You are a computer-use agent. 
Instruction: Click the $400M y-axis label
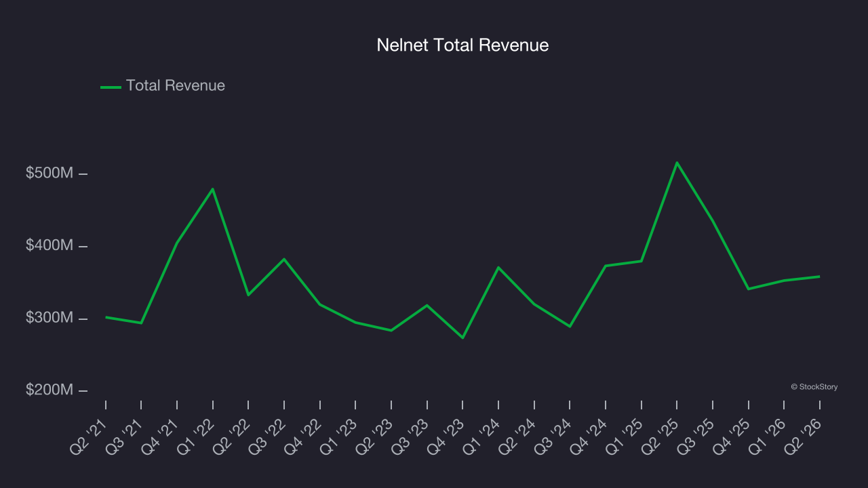click(50, 245)
